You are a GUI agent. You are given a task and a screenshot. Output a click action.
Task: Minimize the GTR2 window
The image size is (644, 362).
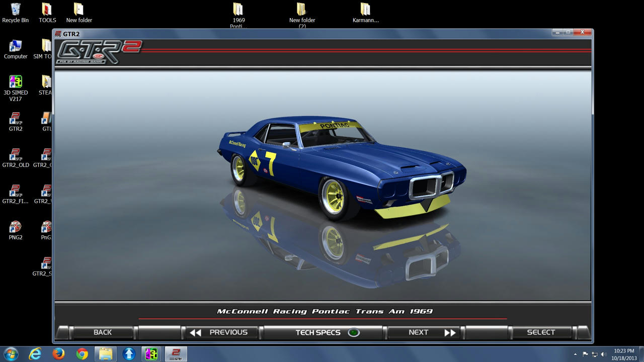(x=557, y=32)
